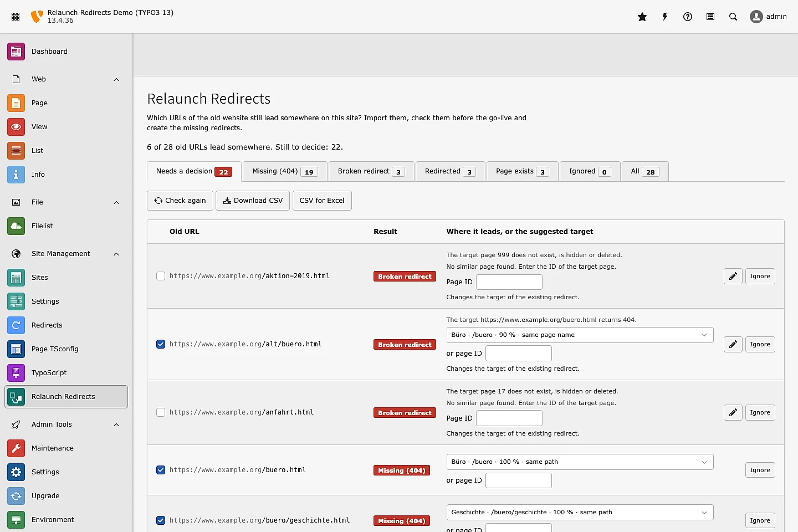Focus the 'or page ID' field for alt/buero.html

[519, 354]
